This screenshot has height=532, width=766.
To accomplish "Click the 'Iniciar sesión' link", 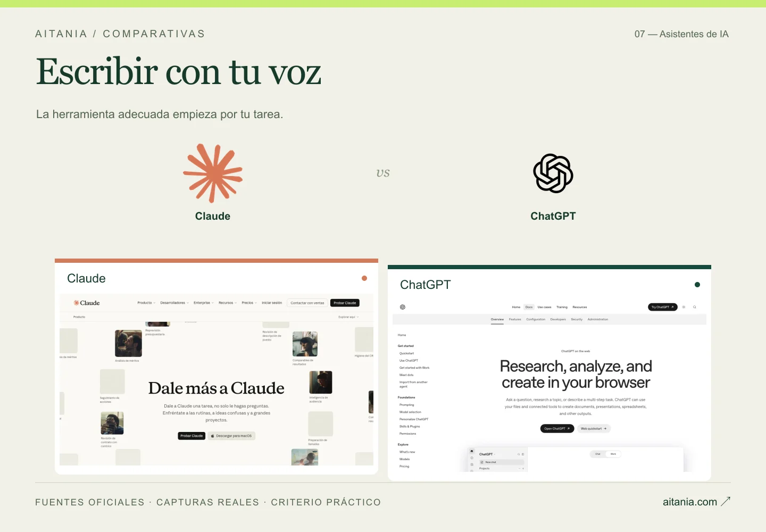I will [x=272, y=303].
